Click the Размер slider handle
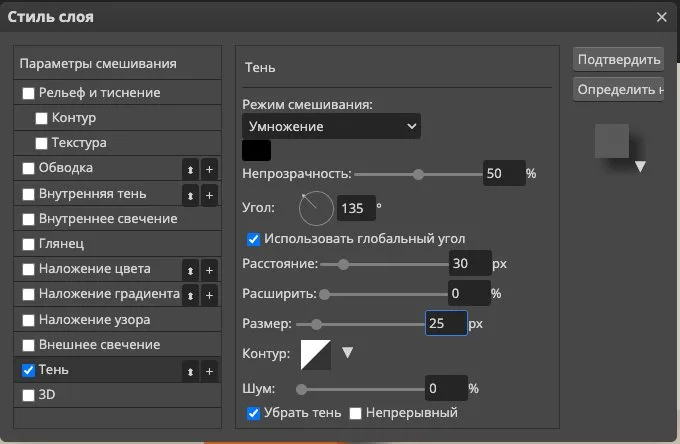Screen dimensions: 680x444 (317, 324)
